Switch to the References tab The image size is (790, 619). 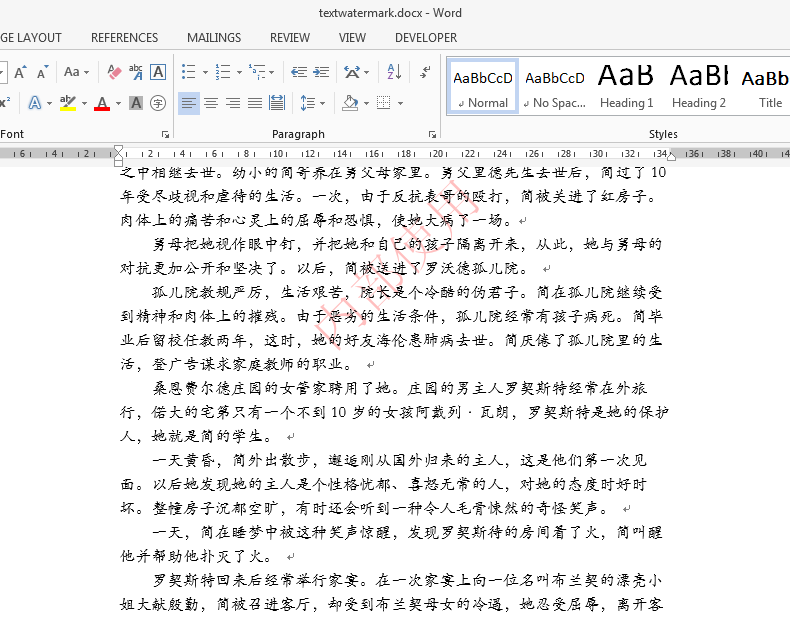tap(124, 38)
